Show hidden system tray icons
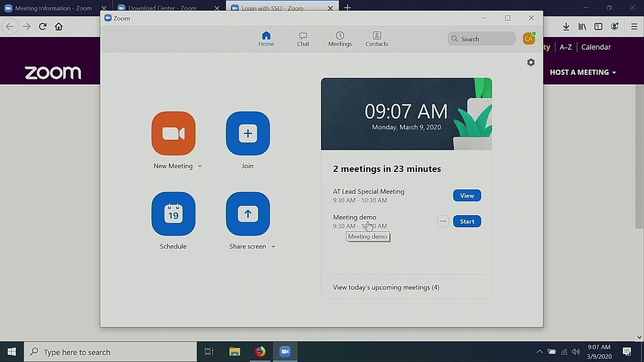The width and height of the screenshot is (644, 362). pyautogui.click(x=539, y=352)
